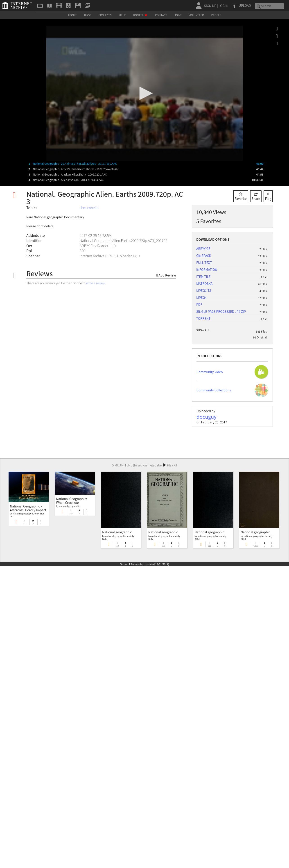Open Community Collections link
The width and height of the screenshot is (289, 868).
click(214, 390)
